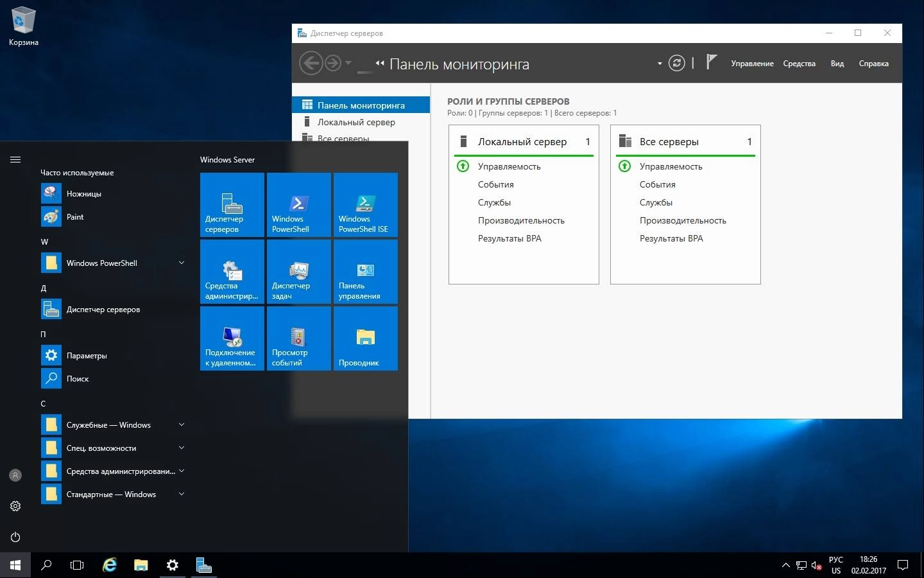Click the Server Manager forward arrow

[x=332, y=63]
